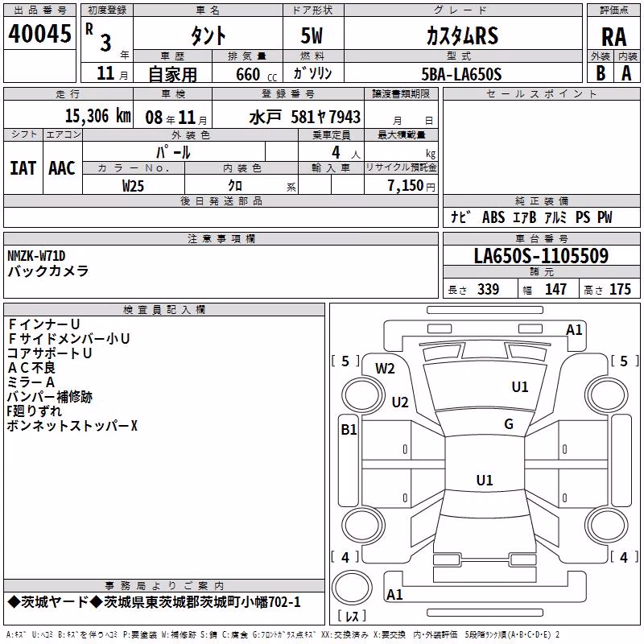The image size is (644, 644).
Task: Click exterior rating B
Action: (x=601, y=73)
